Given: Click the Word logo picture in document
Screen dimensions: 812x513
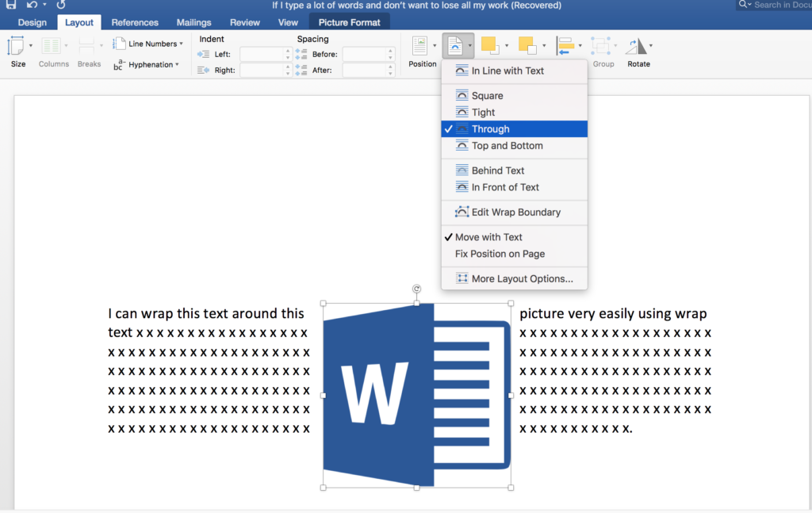Looking at the screenshot, I should 417,396.
